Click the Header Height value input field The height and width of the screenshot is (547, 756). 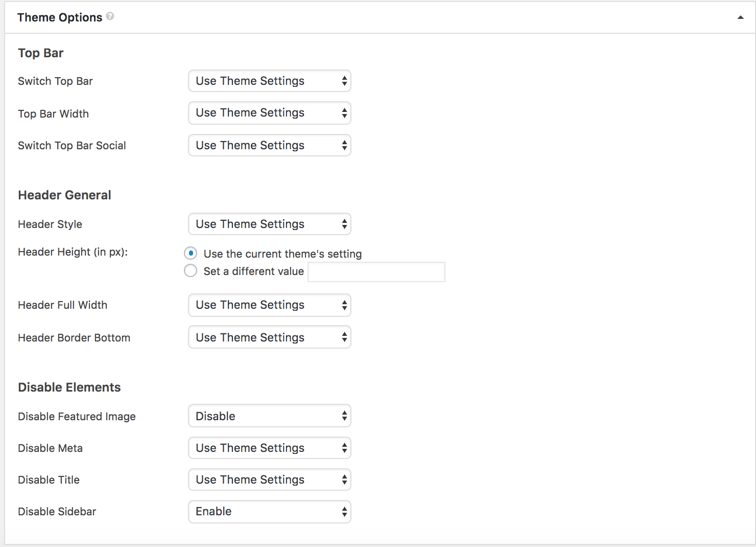pos(376,272)
